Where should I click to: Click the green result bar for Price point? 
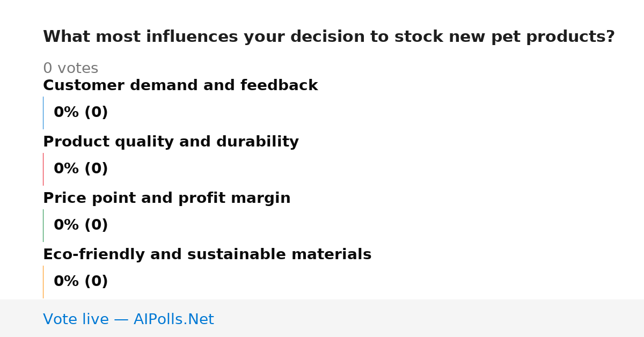point(43,225)
